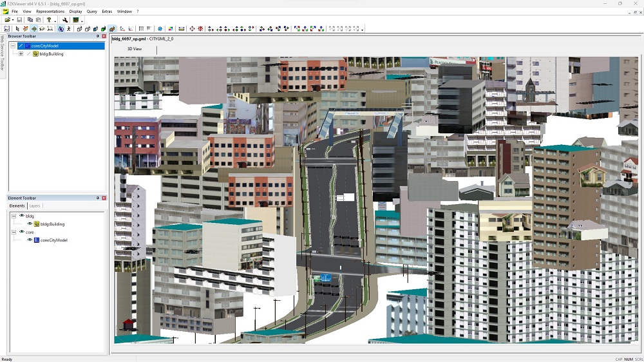Select core:CityModel in the Elements list
Screen dimensions: 644x362
(x=54, y=240)
